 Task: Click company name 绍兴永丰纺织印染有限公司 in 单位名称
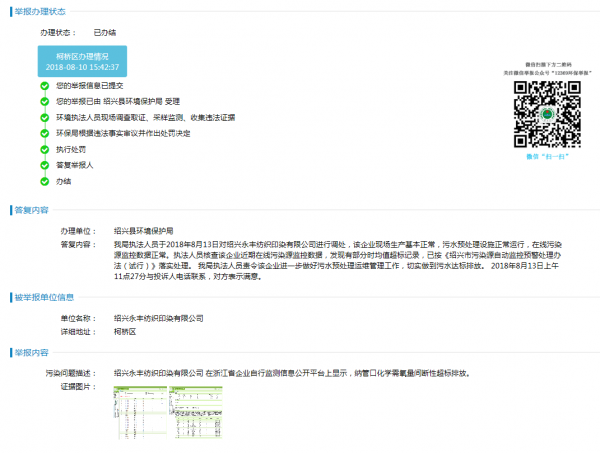tap(158, 316)
